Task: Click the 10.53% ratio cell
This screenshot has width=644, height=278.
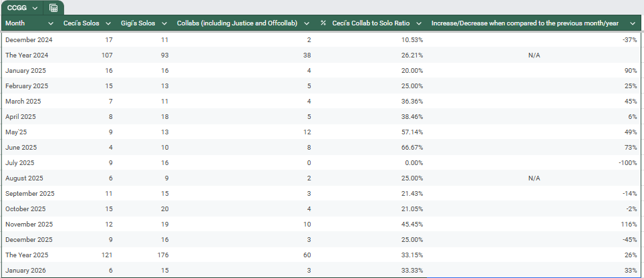Action: [x=413, y=40]
